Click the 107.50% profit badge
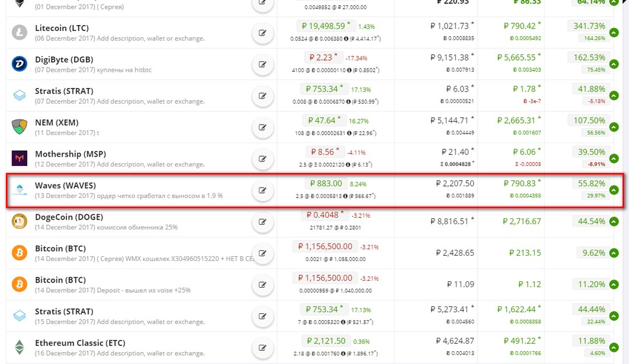This screenshot has width=629, height=364. coord(589,121)
